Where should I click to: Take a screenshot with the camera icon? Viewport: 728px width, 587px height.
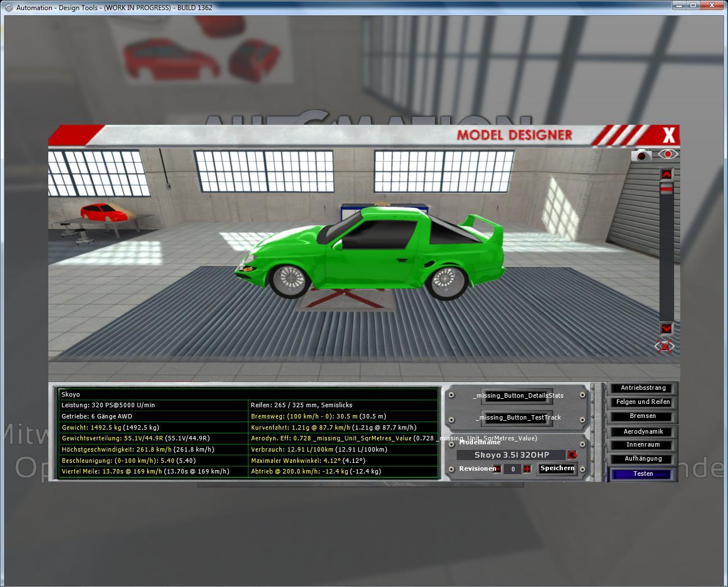[641, 155]
